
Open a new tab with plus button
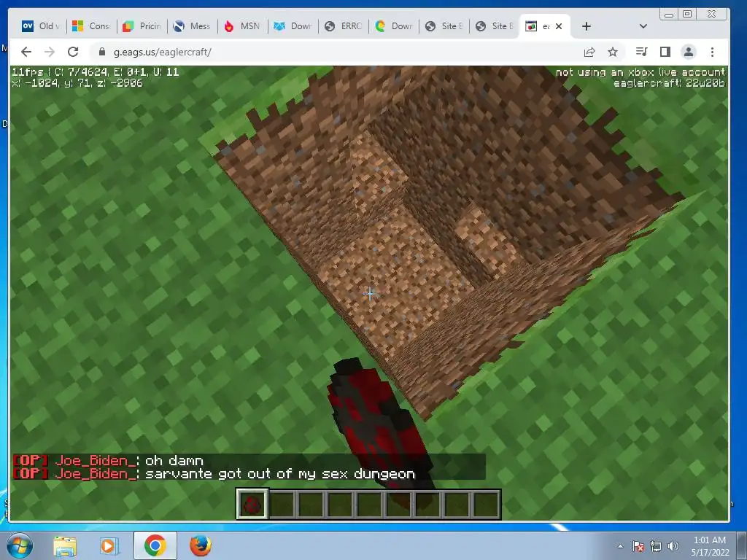pyautogui.click(x=587, y=26)
